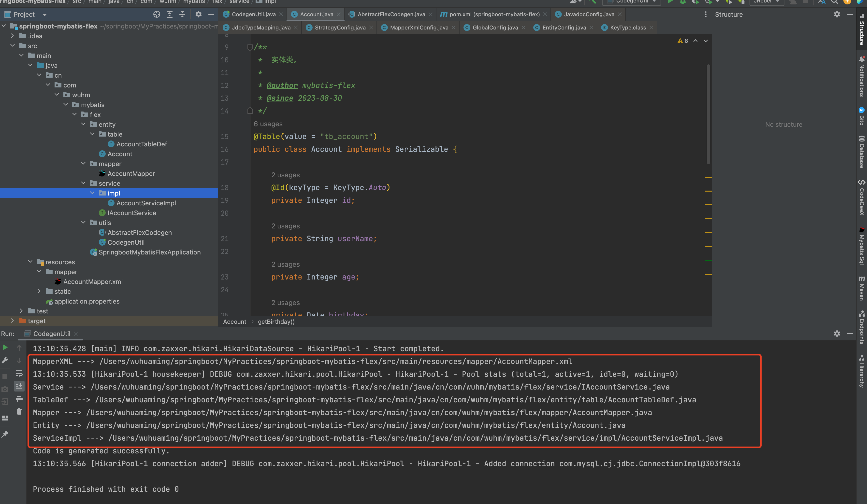Click the 6 usages hint above Account class

pos(268,124)
